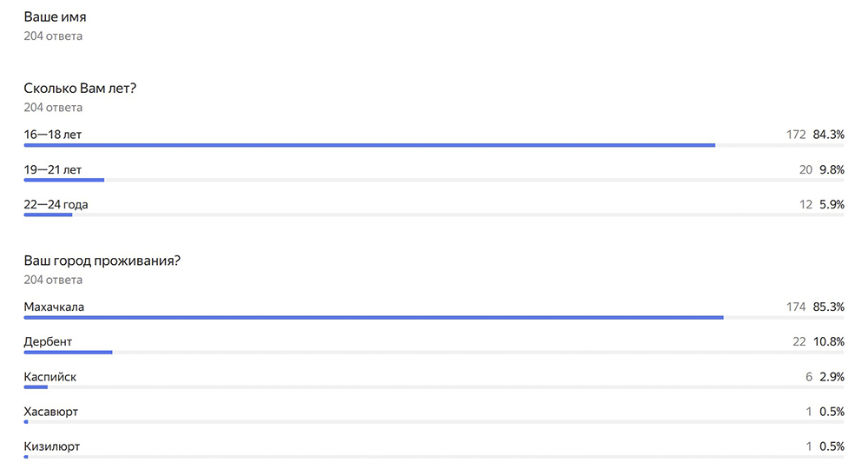Select the 'Сколько Вам лет?' question heading
Viewport: 868px width, 469px height.
point(81,88)
